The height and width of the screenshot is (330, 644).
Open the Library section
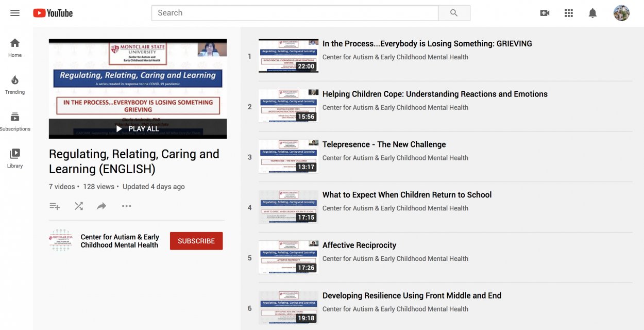[x=14, y=157]
